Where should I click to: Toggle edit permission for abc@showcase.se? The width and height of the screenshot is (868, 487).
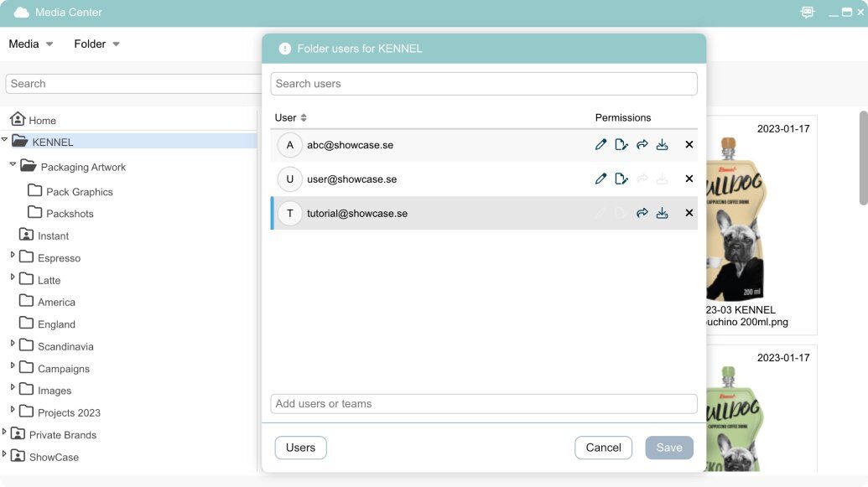pyautogui.click(x=600, y=145)
